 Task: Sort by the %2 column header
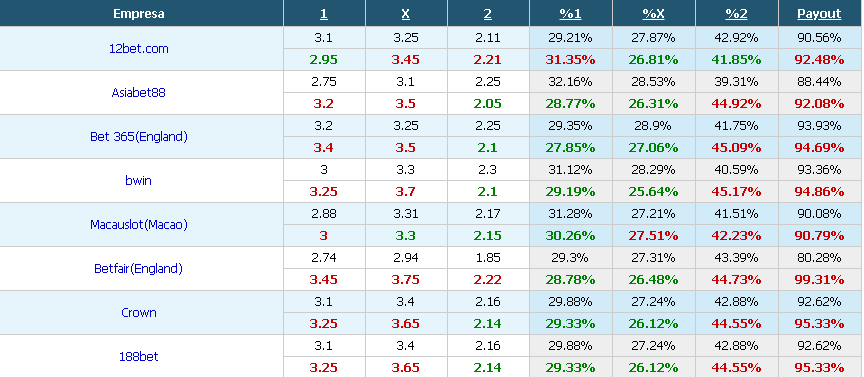(x=736, y=14)
